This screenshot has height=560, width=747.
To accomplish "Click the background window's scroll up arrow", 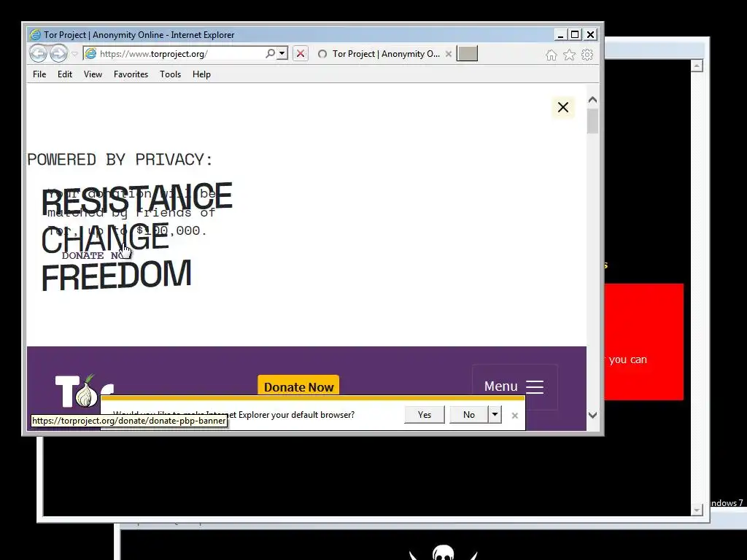I will [697, 66].
